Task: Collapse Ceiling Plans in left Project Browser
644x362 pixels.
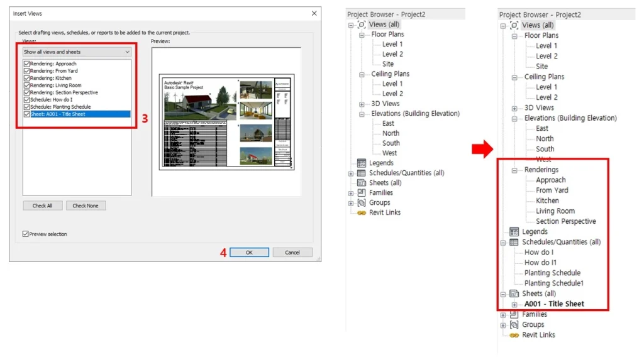Action: (362, 75)
